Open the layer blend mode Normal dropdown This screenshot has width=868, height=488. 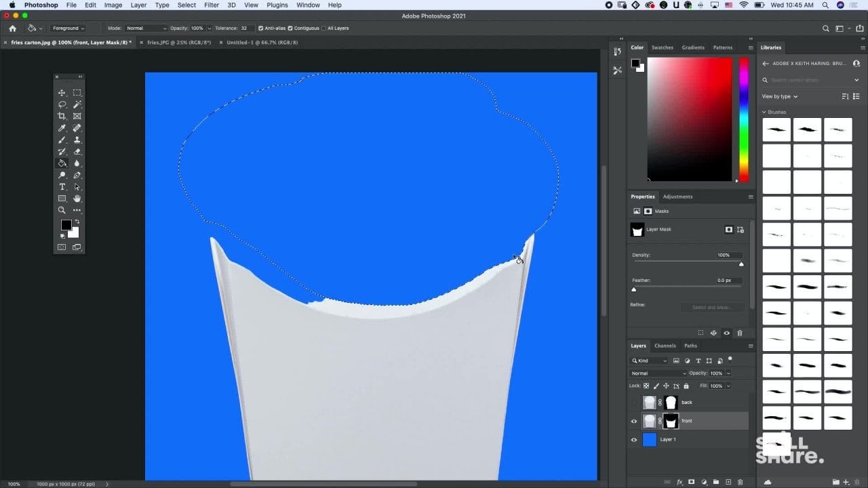click(x=658, y=373)
